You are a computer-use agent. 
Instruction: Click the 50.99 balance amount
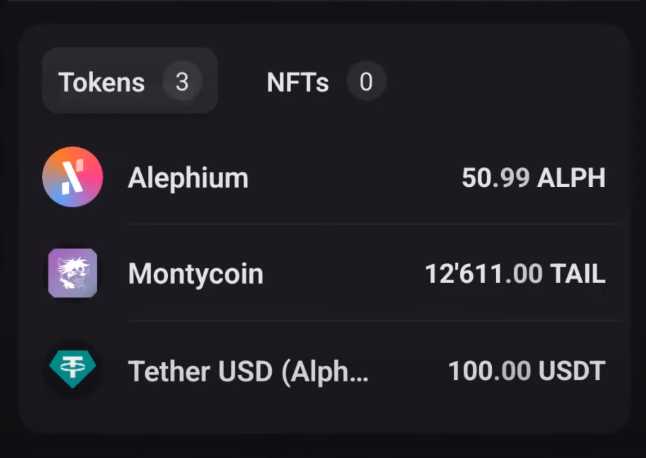click(x=496, y=178)
